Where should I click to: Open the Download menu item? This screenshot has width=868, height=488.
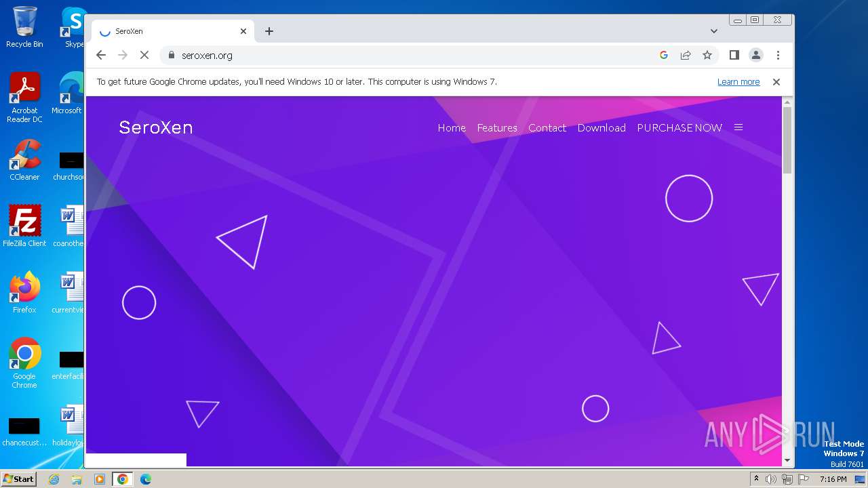601,127
